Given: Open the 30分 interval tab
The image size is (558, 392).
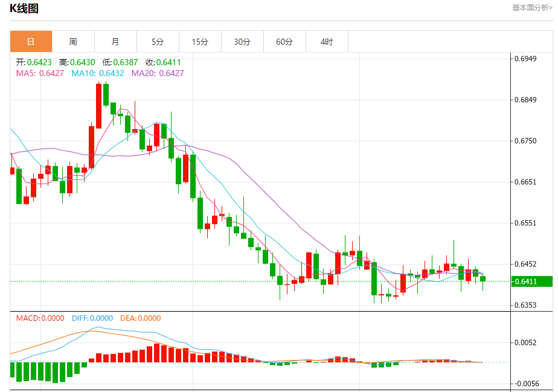Looking at the screenshot, I should click(242, 42).
